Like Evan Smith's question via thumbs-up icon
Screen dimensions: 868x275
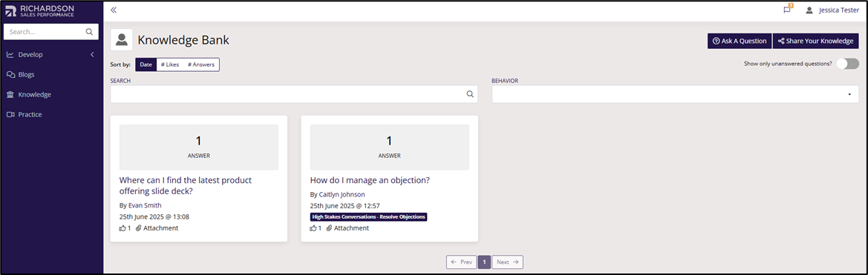tap(123, 228)
